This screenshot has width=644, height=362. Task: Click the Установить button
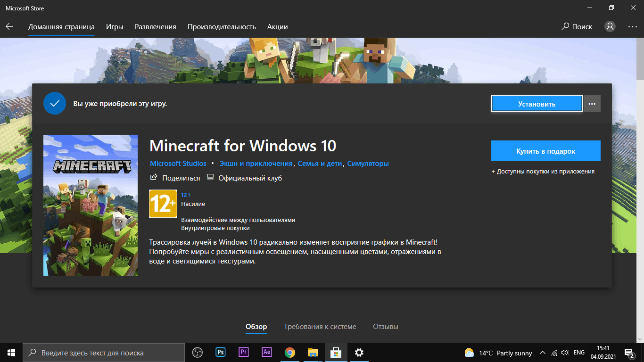click(x=537, y=104)
